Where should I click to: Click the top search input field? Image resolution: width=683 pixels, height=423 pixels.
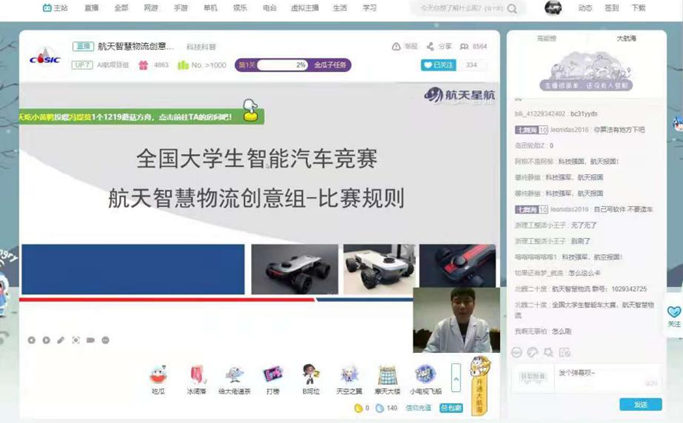click(462, 8)
